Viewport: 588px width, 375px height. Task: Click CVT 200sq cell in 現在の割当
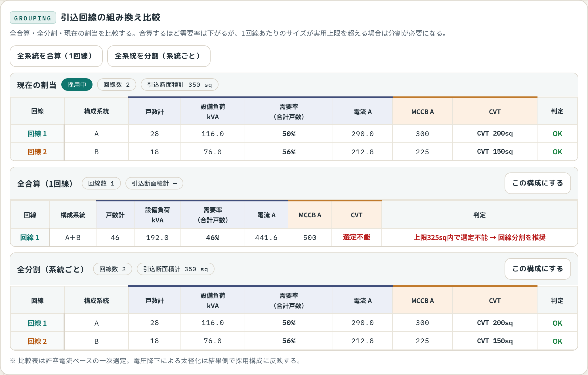pyautogui.click(x=495, y=134)
